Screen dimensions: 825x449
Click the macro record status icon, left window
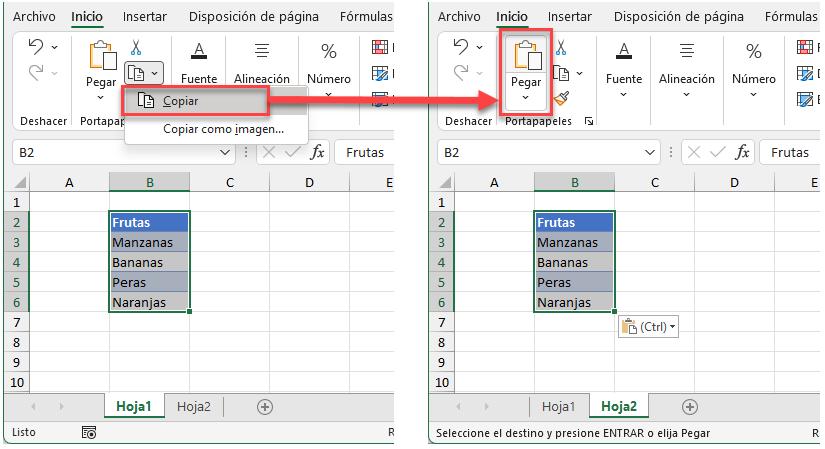coord(89,433)
